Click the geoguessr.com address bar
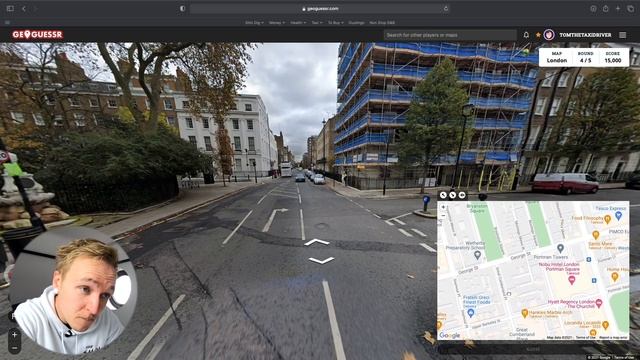640x360 pixels. coord(320,9)
